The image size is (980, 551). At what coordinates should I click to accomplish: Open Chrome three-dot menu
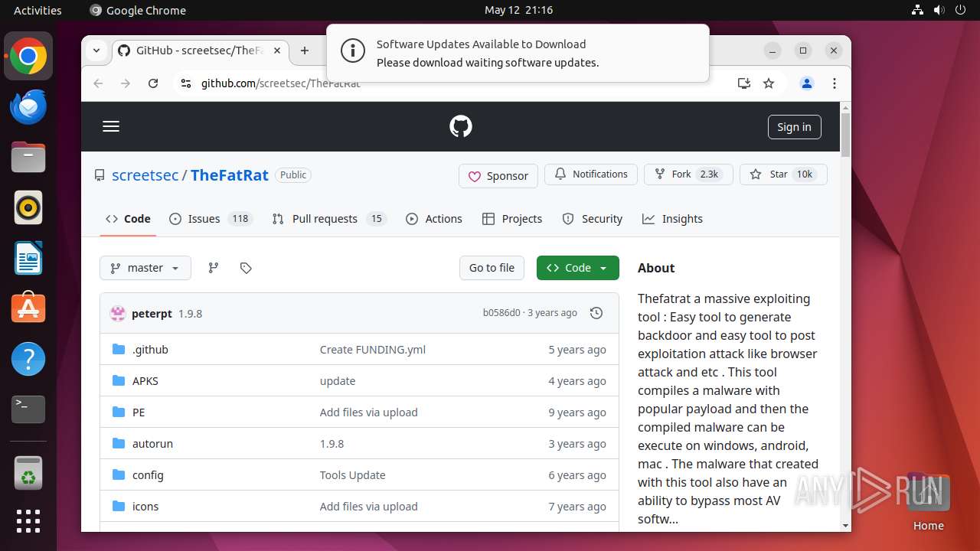835,83
